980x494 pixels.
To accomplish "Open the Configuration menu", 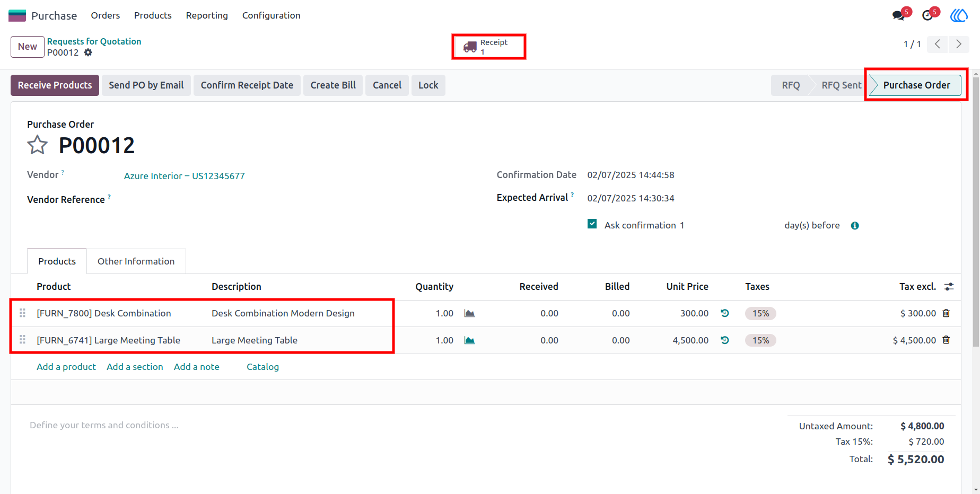I will click(272, 15).
